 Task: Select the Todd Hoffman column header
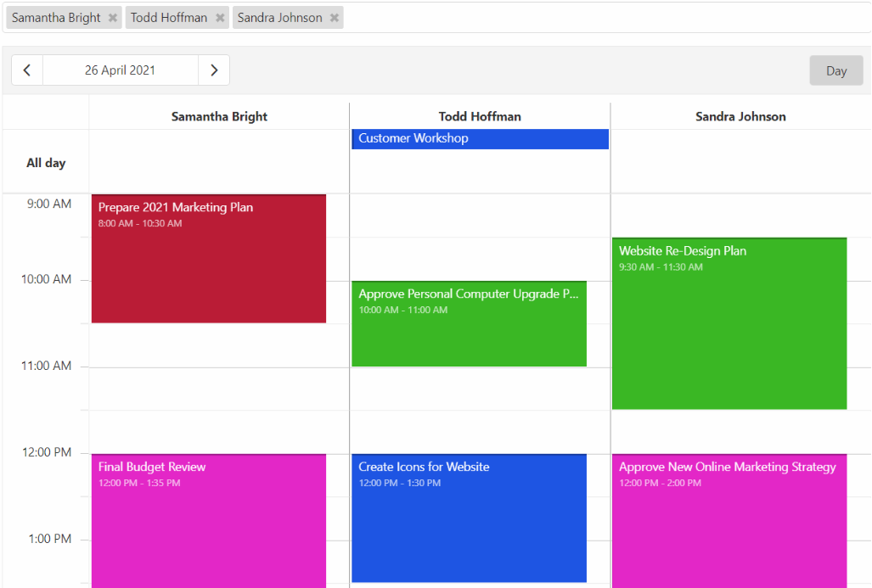(x=480, y=117)
